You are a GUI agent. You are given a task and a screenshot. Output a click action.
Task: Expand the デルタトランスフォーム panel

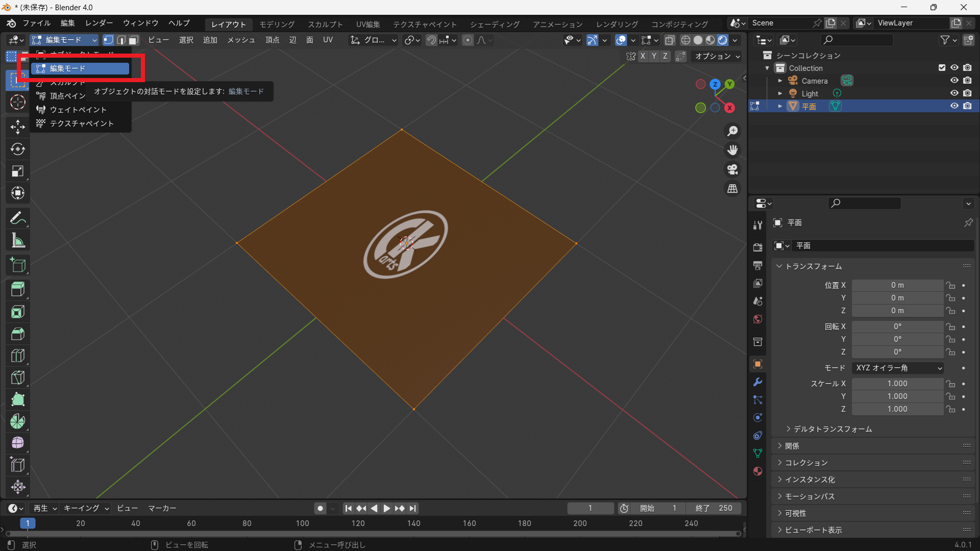832,429
